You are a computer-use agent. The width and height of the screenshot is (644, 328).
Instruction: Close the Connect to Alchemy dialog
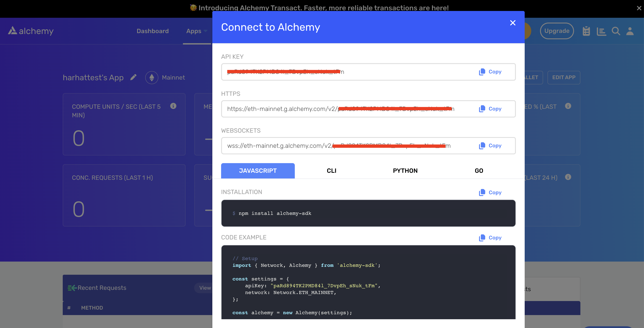(x=513, y=23)
